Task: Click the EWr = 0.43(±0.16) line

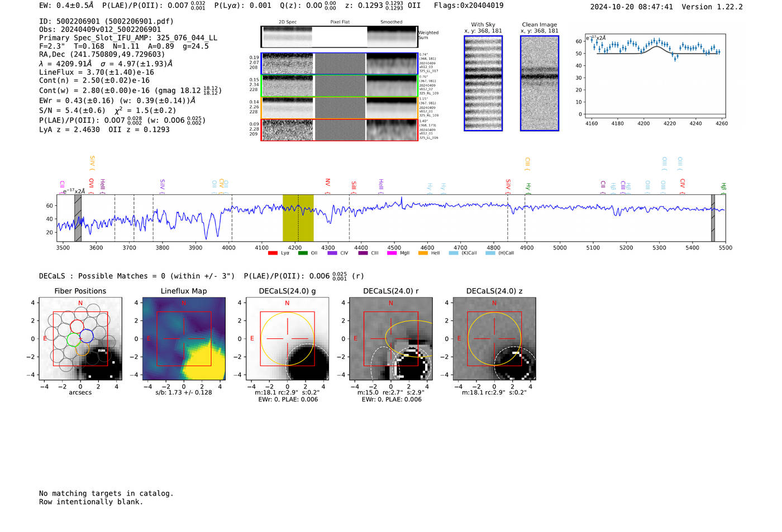Action: pyautogui.click(x=117, y=101)
